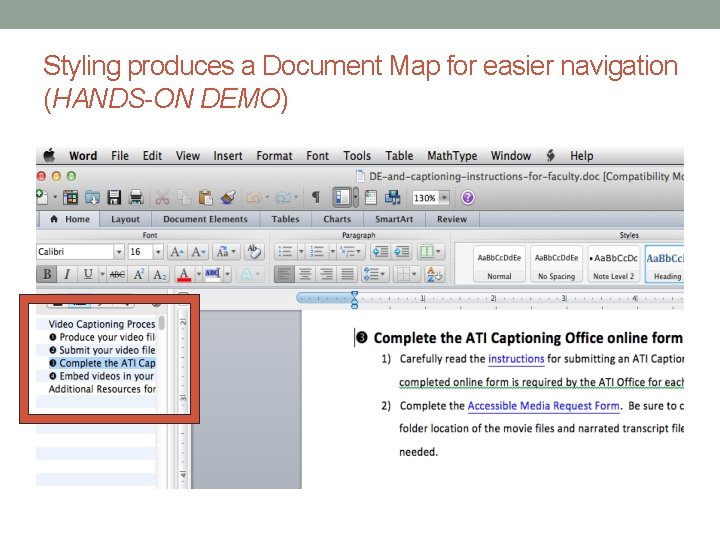The height and width of the screenshot is (540, 720).
Task: Open the Accessible Media Request Form link
Action: click(544, 406)
